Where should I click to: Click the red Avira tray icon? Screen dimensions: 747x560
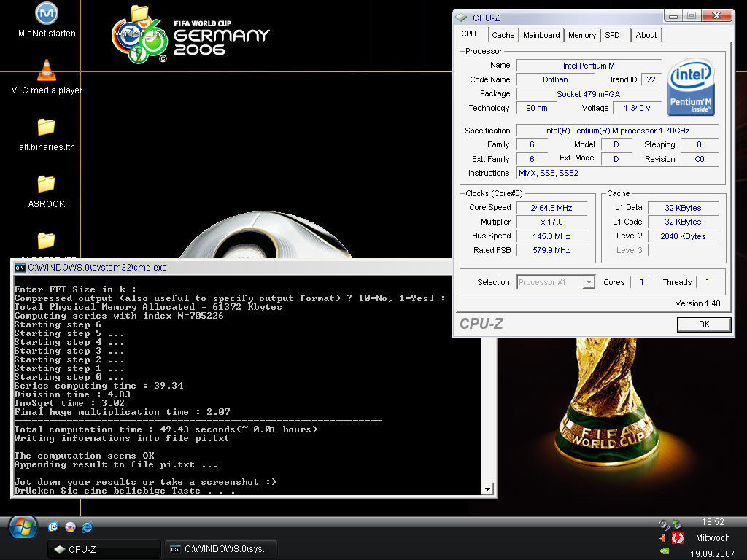click(677, 538)
